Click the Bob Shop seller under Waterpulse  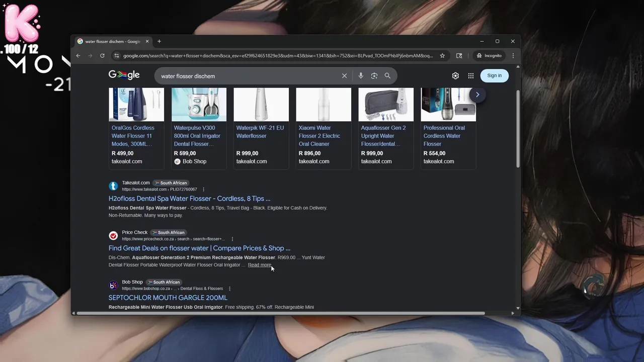[x=190, y=161]
